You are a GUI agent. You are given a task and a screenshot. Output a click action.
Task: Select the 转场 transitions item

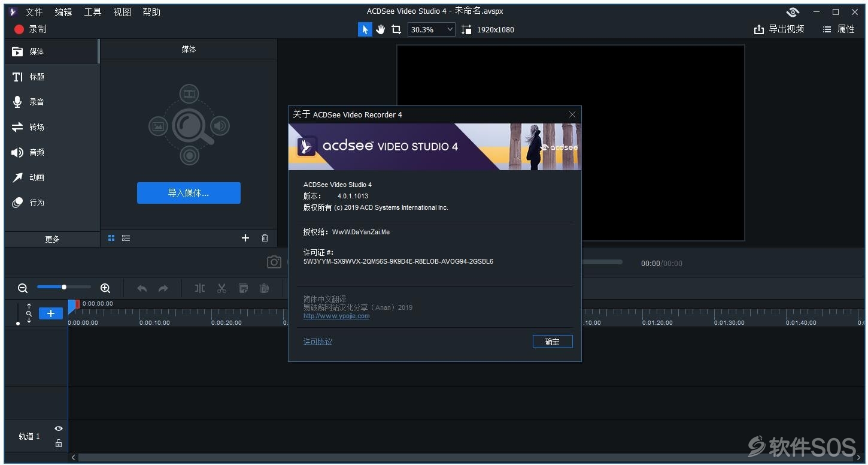(51, 127)
